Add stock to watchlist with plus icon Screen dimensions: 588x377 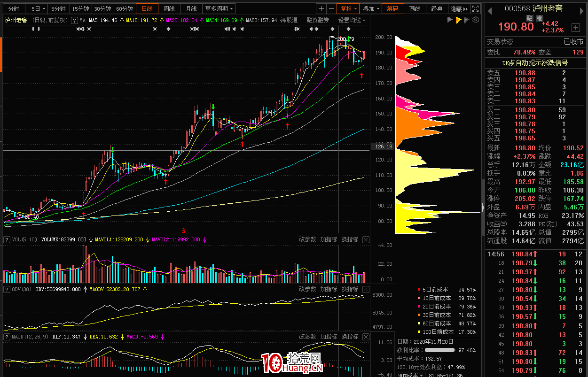click(575, 27)
